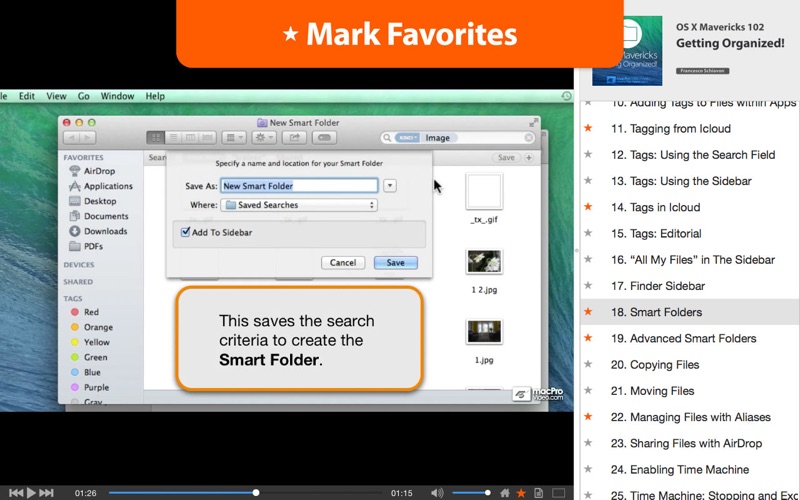800x500 pixels.
Task: Open the Where: Saved Searches dropdown
Action: 299,205
